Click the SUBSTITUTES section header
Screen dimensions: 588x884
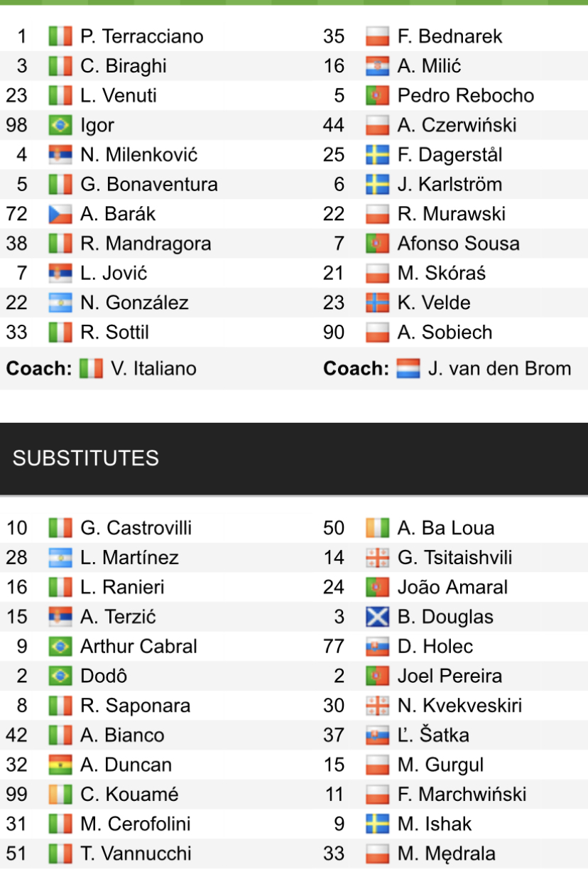click(x=85, y=458)
